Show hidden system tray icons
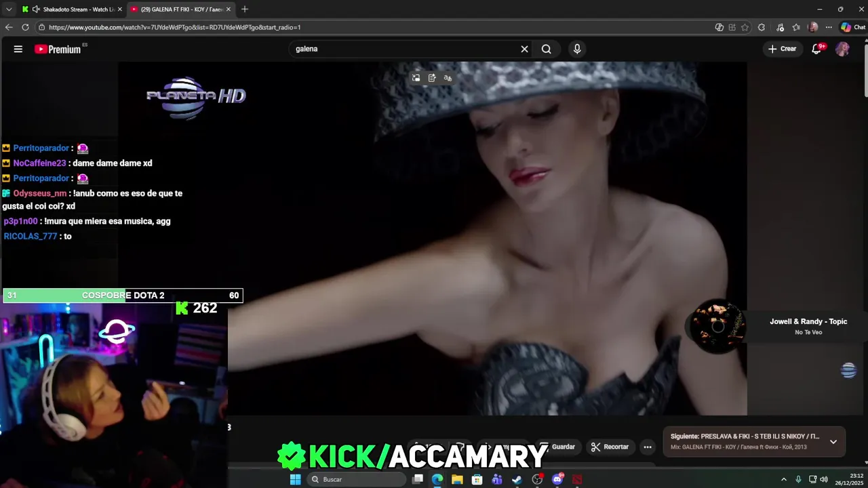 [x=784, y=479]
